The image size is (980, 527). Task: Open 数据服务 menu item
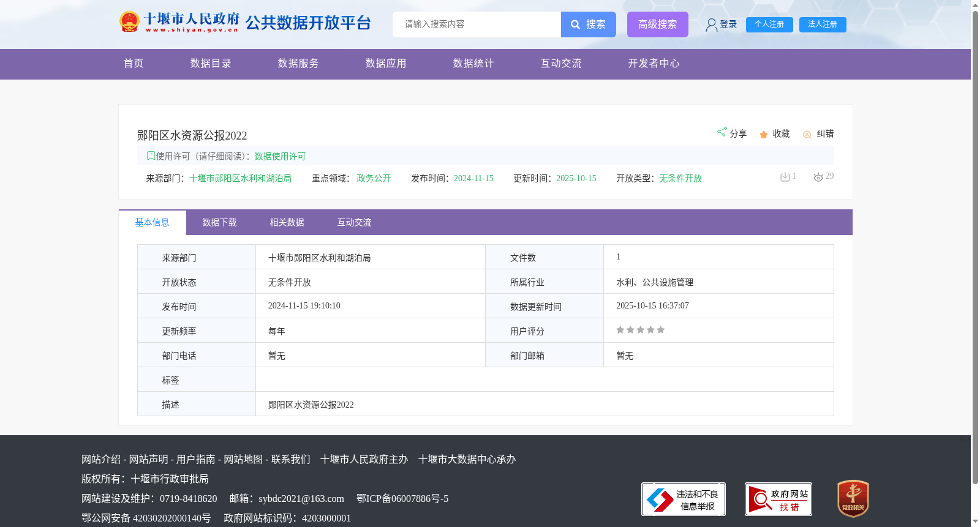(x=298, y=64)
